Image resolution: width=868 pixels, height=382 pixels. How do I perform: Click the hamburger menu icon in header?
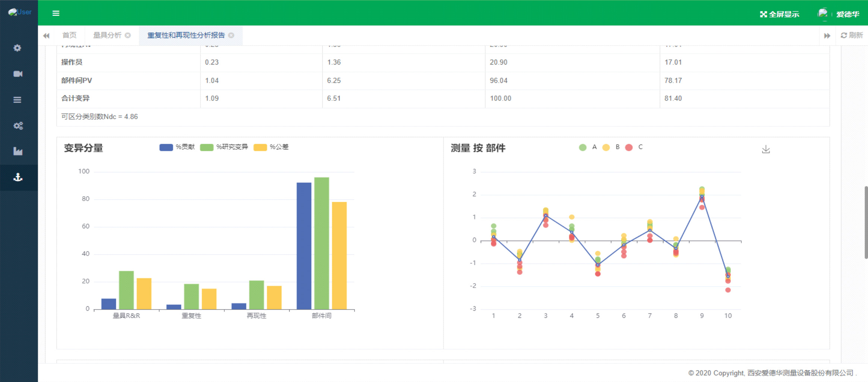56,13
